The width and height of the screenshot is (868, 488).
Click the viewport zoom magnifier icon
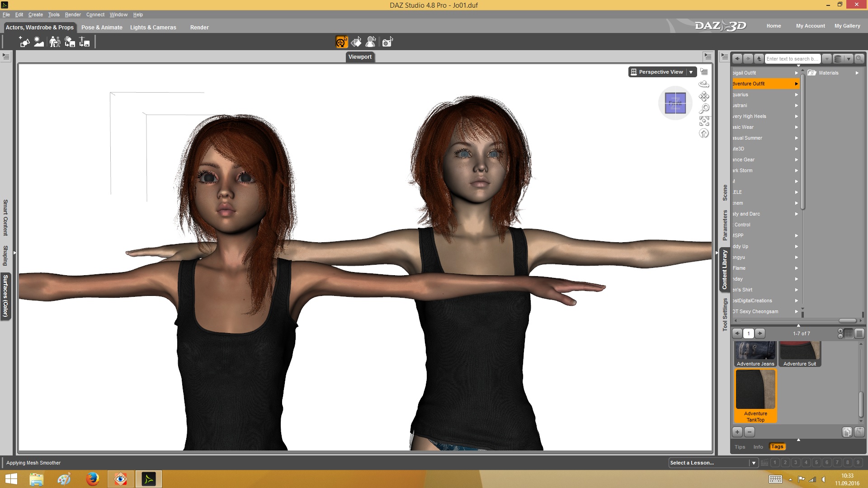tap(704, 108)
